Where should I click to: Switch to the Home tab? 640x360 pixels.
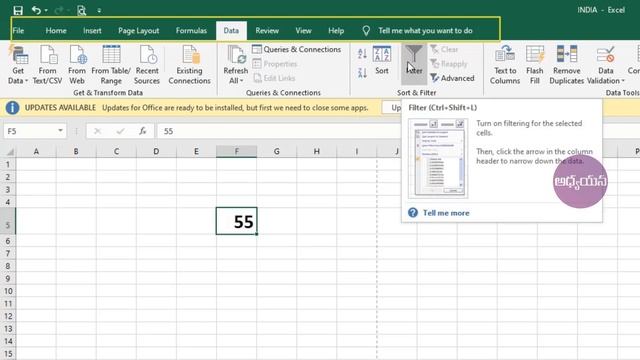tap(56, 31)
